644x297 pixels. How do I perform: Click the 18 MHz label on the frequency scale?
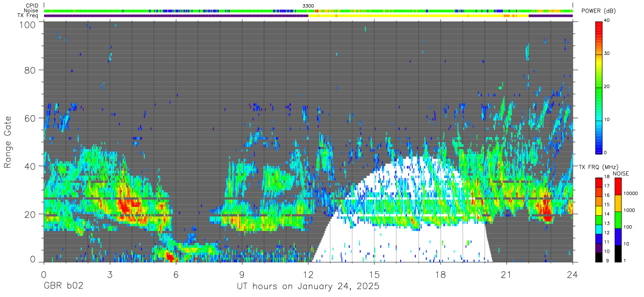tap(607, 178)
